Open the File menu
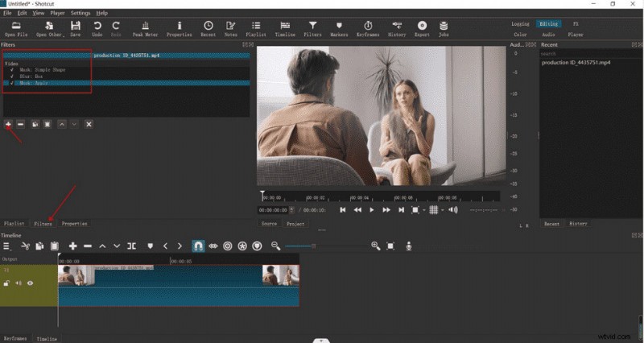Screen dimensions: 644x343 tap(7, 13)
